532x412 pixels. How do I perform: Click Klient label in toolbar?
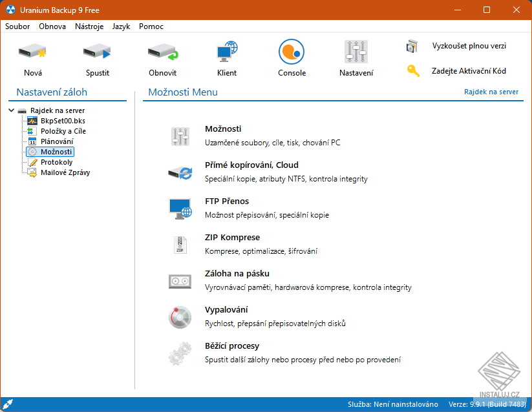click(227, 73)
